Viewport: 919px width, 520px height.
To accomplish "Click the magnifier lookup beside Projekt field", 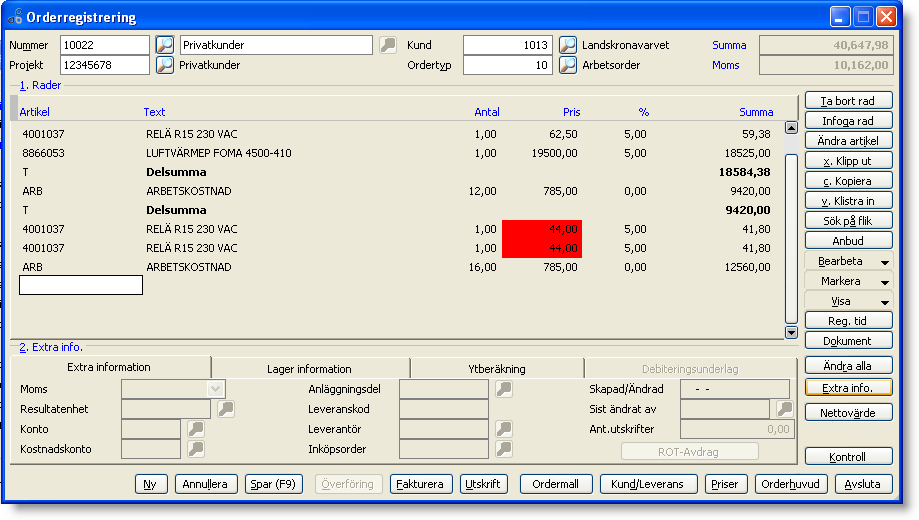I will point(165,65).
